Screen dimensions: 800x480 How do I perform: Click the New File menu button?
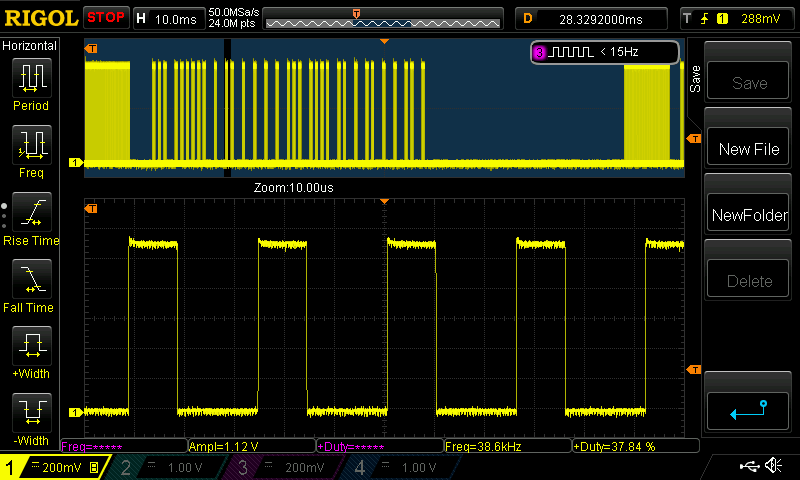pos(749,149)
